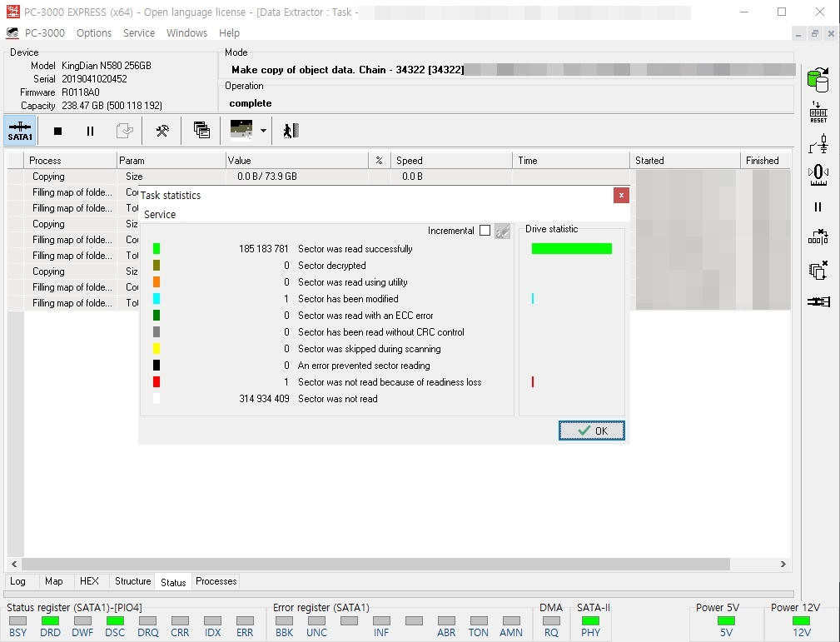840x642 pixels.
Task: Open the hammer and wrench tools icon
Action: pyautogui.click(x=162, y=131)
